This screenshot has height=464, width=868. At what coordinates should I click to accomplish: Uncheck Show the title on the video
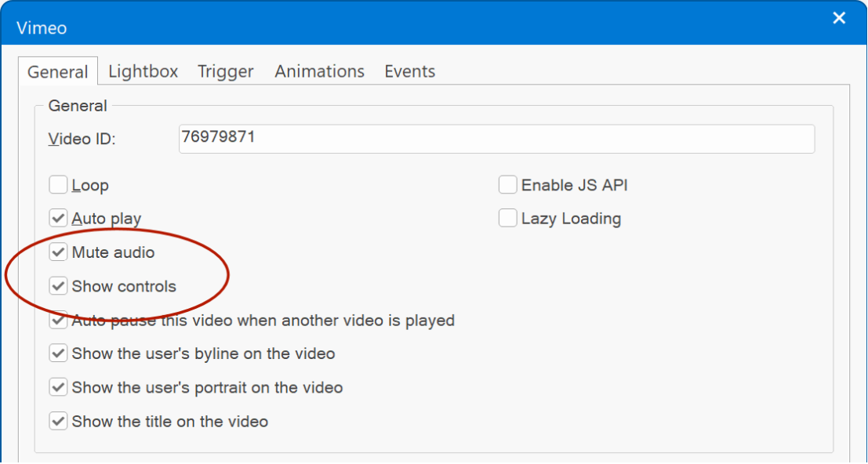tap(58, 421)
